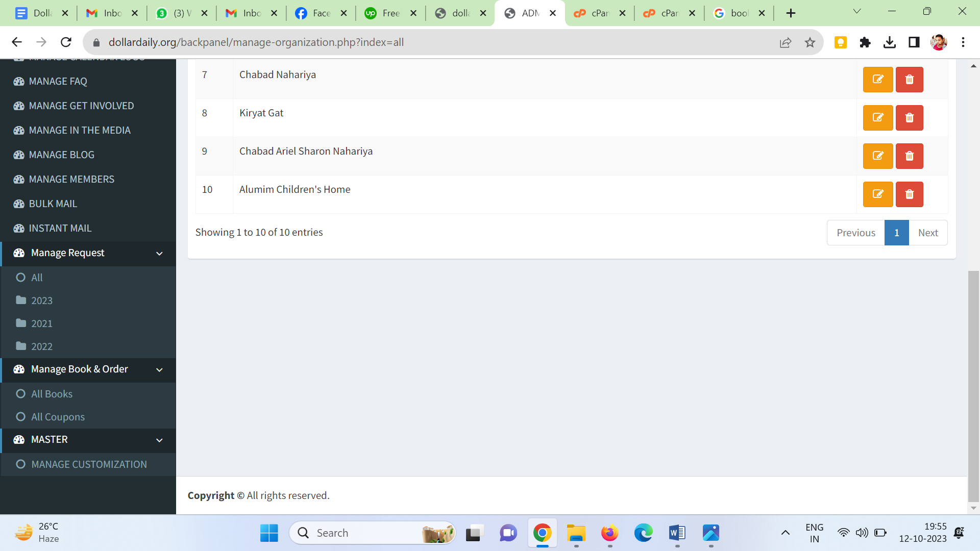980x551 pixels.
Task: Click edit icon for Alumim Children's Home
Action: click(877, 194)
